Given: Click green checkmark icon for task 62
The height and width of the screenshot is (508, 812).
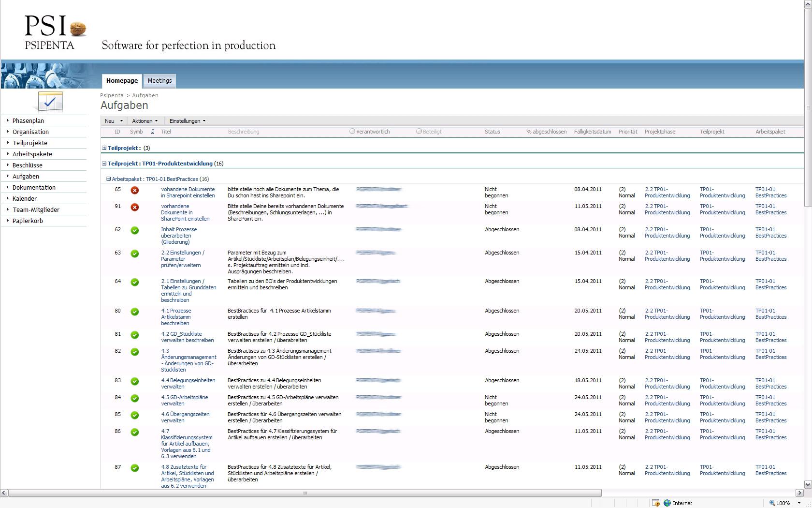Looking at the screenshot, I should [x=135, y=231].
